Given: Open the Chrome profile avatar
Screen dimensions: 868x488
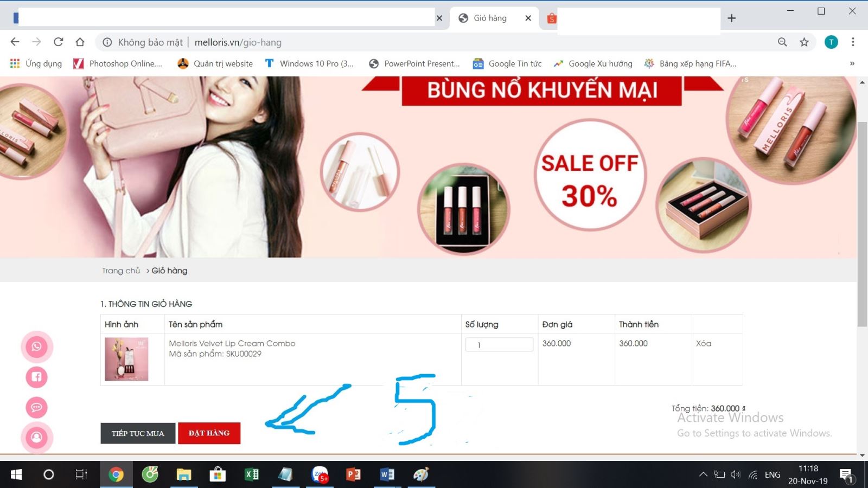Looking at the screenshot, I should click(x=831, y=42).
